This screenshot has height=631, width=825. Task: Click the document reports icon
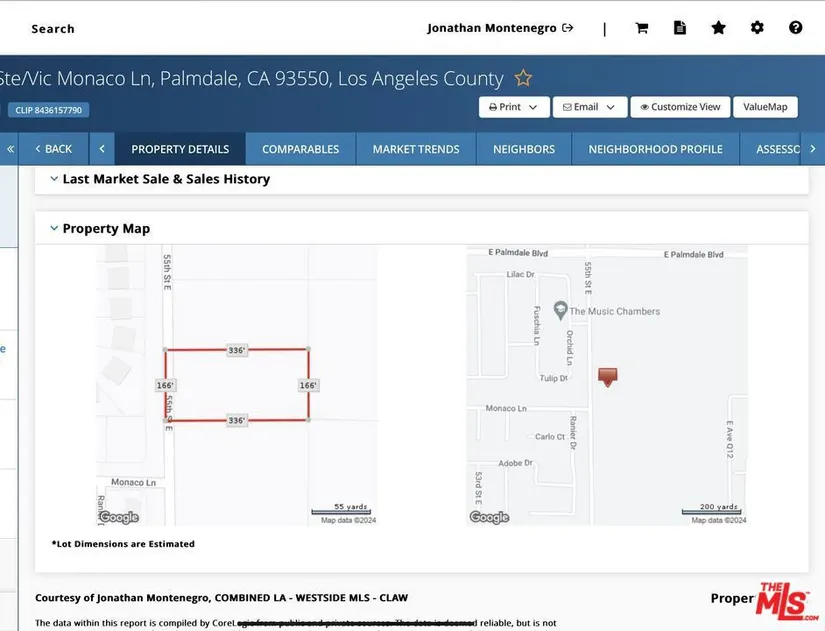680,28
